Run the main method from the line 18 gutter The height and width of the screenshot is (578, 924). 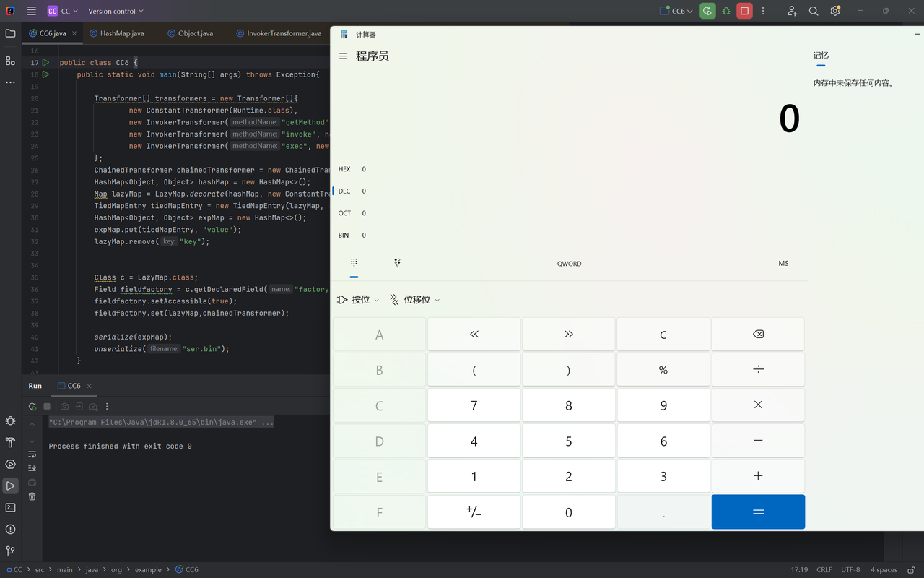click(45, 74)
